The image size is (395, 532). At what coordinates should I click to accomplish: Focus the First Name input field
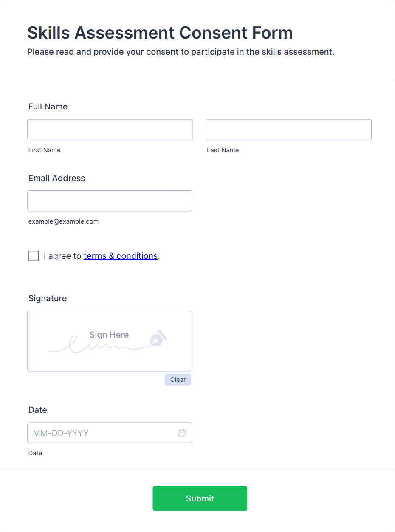(110, 129)
